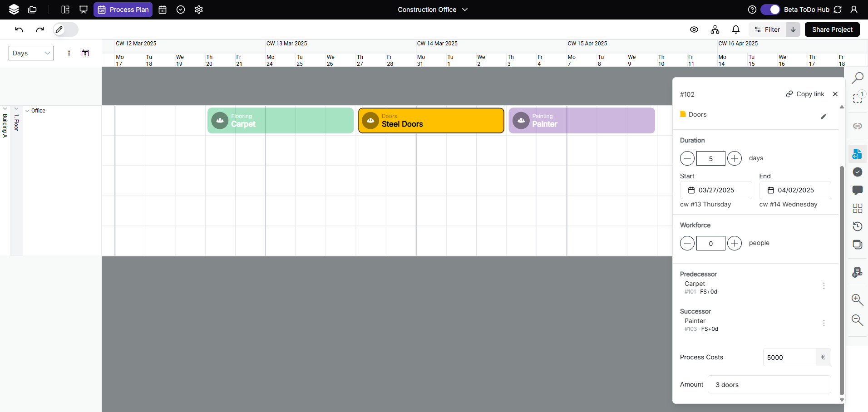Zoom in using the magnifier plus icon
The width and height of the screenshot is (868, 412).
coord(857,299)
